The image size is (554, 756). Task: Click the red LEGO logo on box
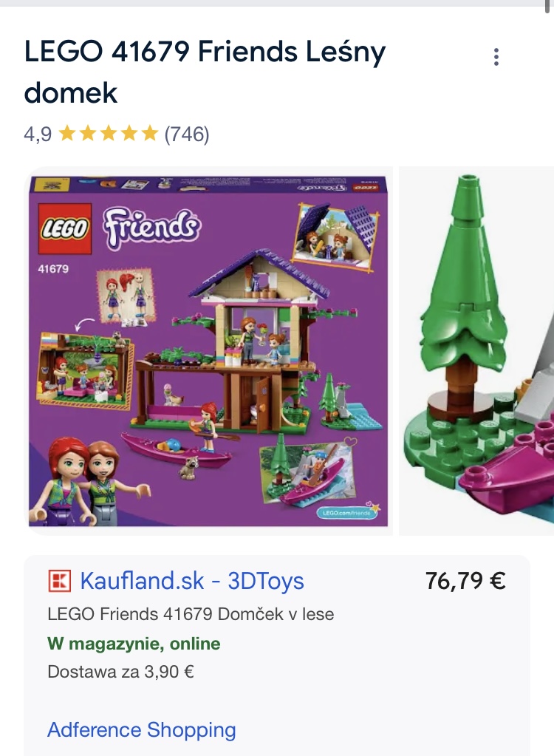(x=64, y=228)
